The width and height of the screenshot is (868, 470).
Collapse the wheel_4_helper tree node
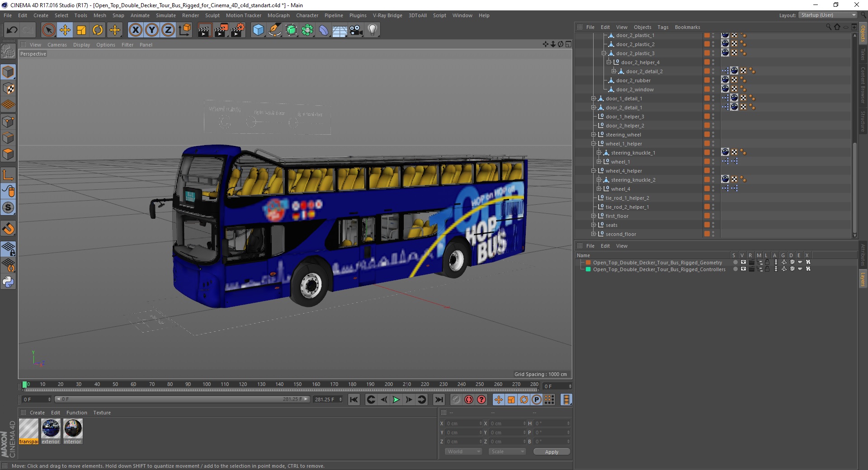coord(594,171)
